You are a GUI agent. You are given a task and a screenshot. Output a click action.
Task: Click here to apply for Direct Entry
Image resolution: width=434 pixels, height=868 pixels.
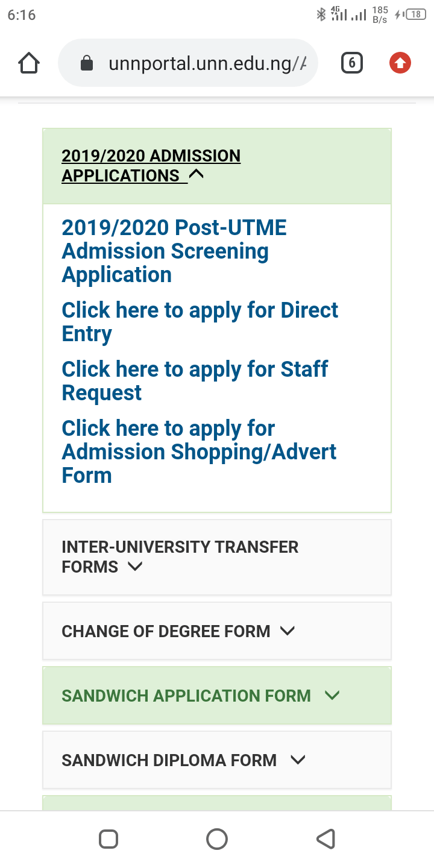(x=200, y=322)
